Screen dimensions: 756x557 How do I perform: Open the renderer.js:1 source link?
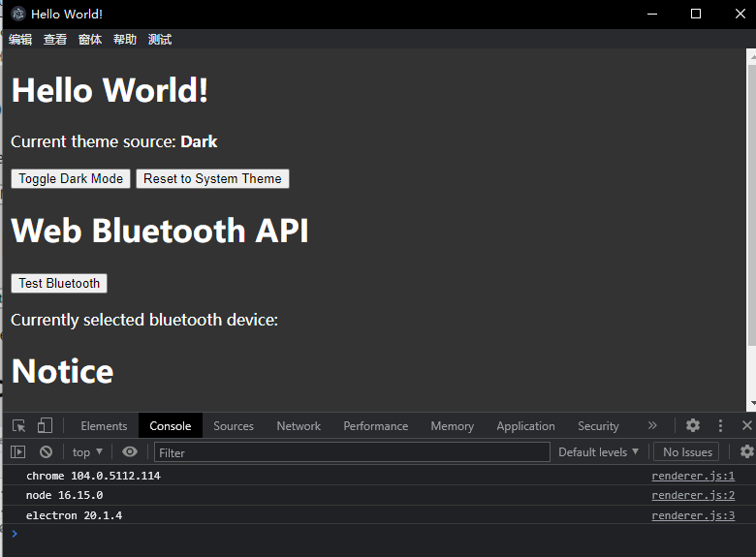693,476
